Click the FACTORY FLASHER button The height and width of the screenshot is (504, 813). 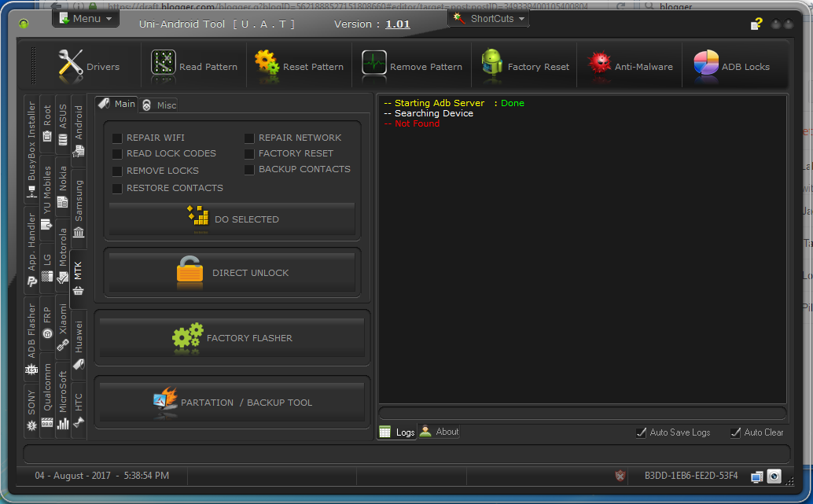pyautogui.click(x=230, y=337)
